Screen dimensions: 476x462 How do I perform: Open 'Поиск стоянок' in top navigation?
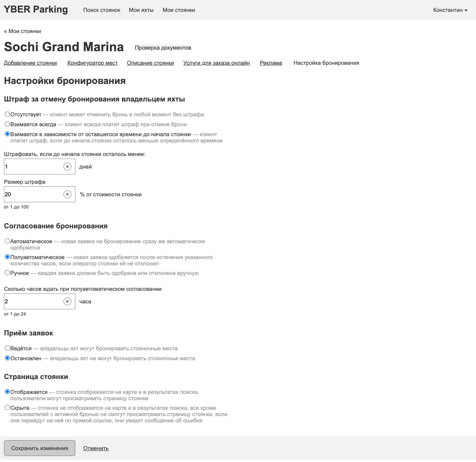click(x=102, y=10)
